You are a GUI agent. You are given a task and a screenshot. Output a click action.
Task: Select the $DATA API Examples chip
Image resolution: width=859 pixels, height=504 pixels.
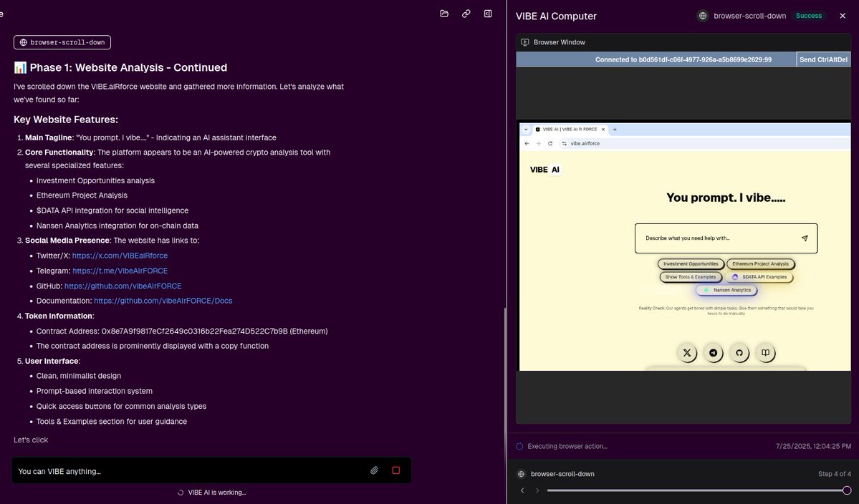[759, 277]
